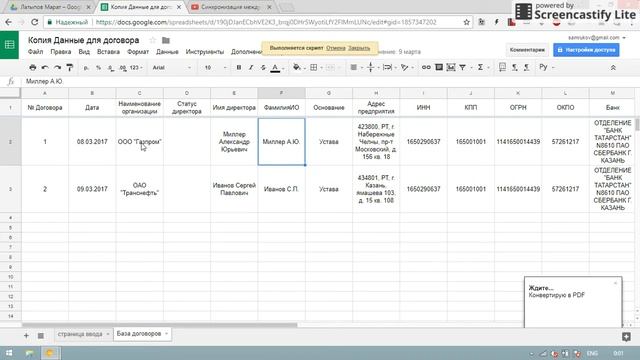Open the Формат menu
Screen dimensions: 640x360
pyautogui.click(x=138, y=52)
